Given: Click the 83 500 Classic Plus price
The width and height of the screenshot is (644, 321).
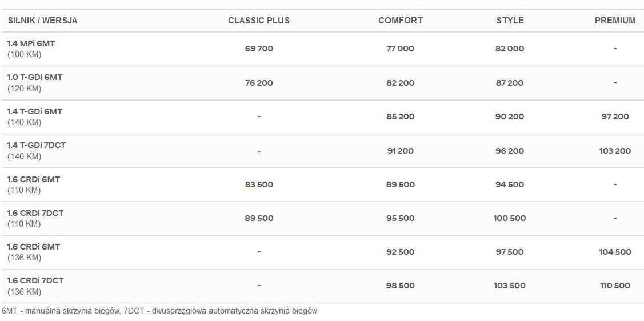Looking at the screenshot, I should pos(259,184).
